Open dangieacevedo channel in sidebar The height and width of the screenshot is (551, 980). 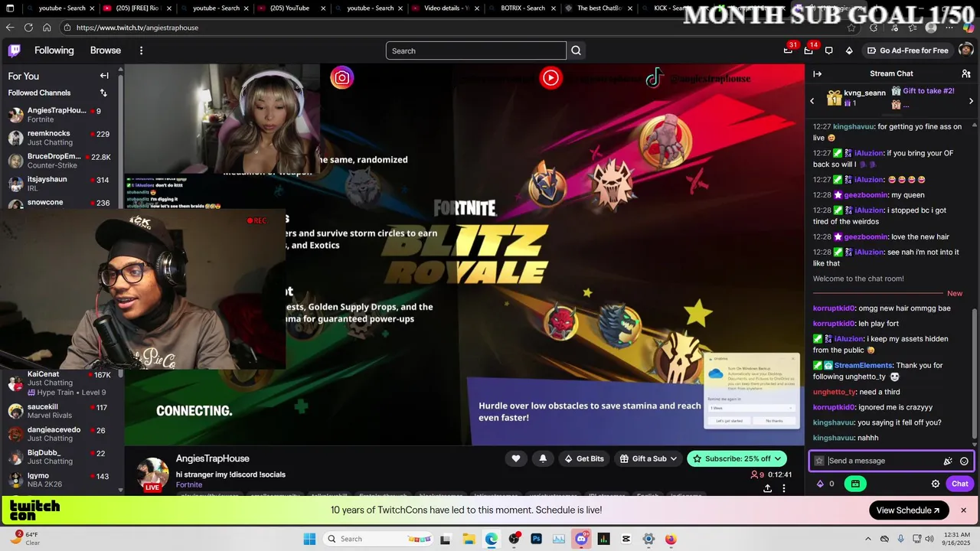tap(60, 434)
